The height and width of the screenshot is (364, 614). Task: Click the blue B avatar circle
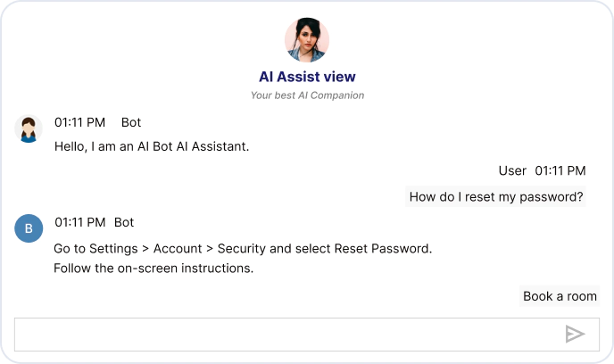[29, 228]
